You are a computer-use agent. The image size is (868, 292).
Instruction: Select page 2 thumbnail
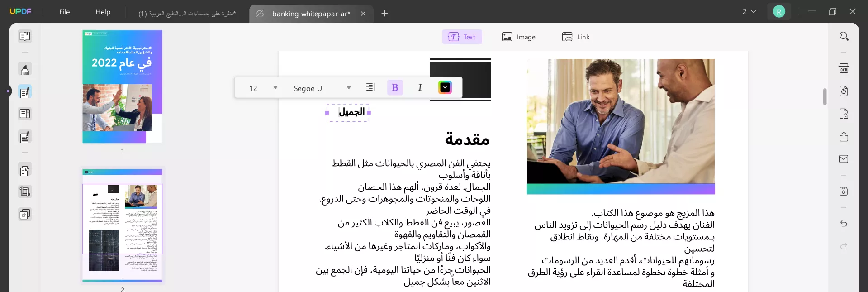click(x=122, y=225)
